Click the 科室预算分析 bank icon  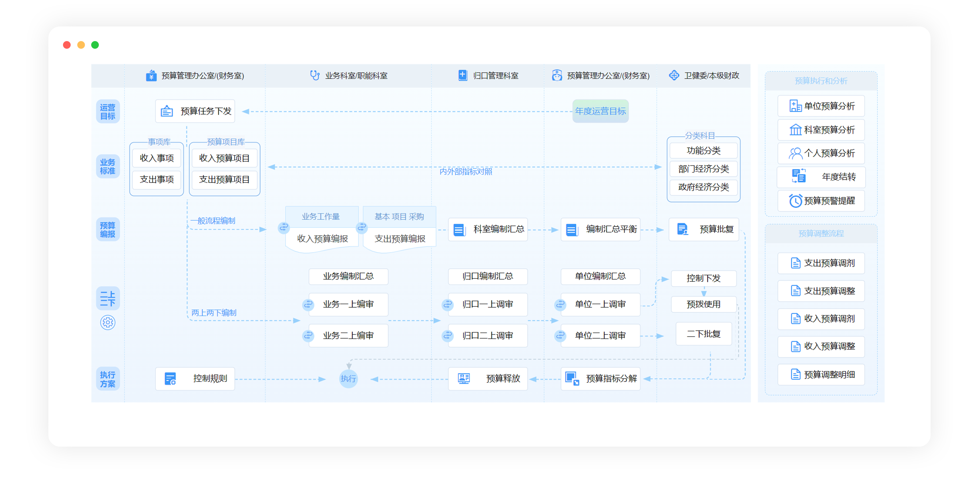tap(795, 130)
